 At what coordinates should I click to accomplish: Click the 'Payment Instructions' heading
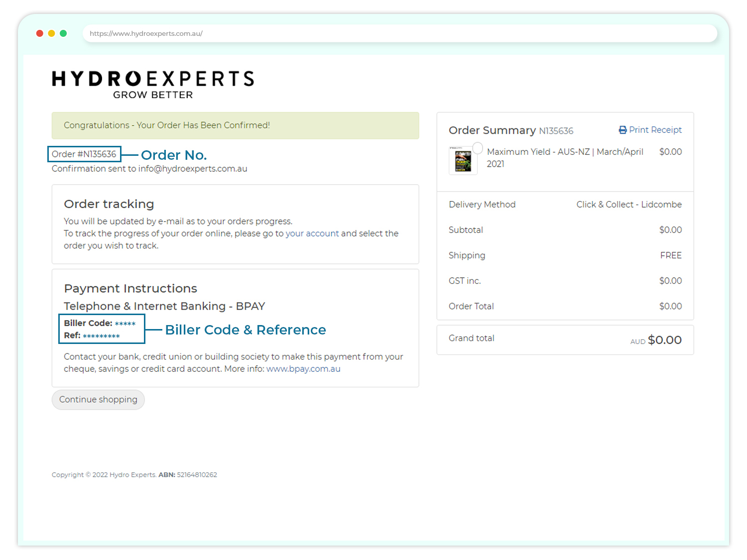[130, 289]
